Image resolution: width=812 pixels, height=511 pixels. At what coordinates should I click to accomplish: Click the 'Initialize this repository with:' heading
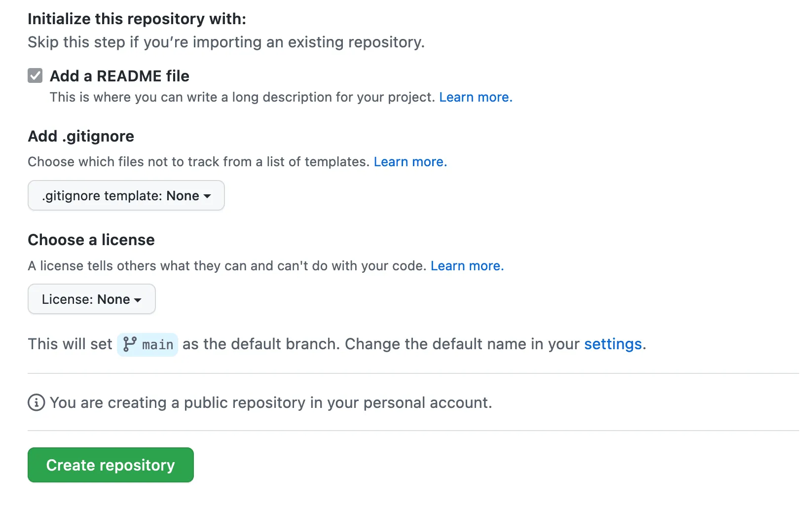137,19
